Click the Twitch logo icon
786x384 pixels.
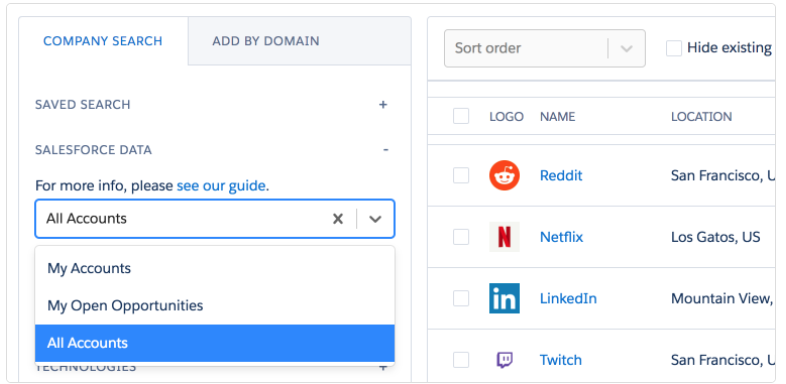pos(504,360)
